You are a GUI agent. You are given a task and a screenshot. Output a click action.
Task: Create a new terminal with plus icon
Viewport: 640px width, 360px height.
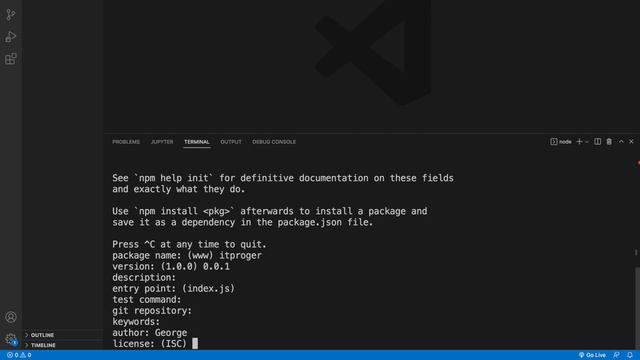click(x=579, y=142)
